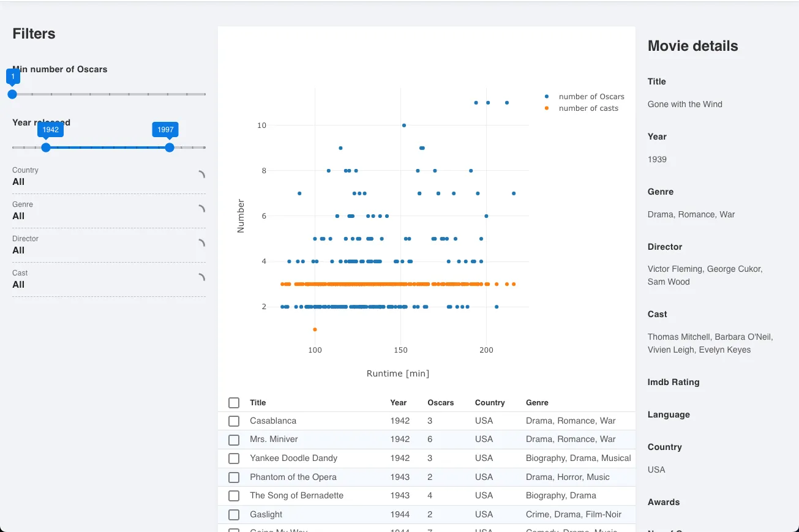Expand the Genre filter dropdown
Screen dimensions: 799x532
click(108, 211)
